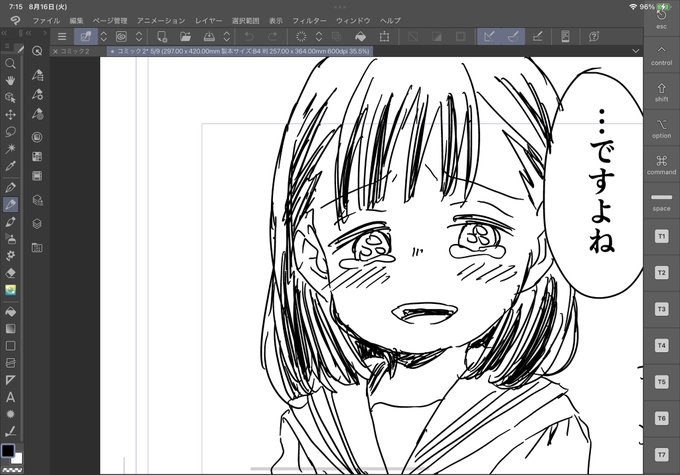Open the ページ管理 menu

click(110, 20)
